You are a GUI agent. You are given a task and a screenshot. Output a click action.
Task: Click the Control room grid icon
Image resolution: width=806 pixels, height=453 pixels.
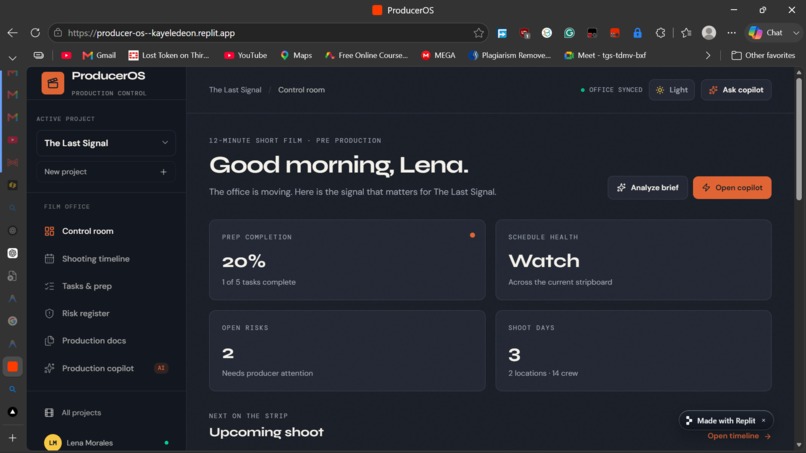tap(49, 231)
